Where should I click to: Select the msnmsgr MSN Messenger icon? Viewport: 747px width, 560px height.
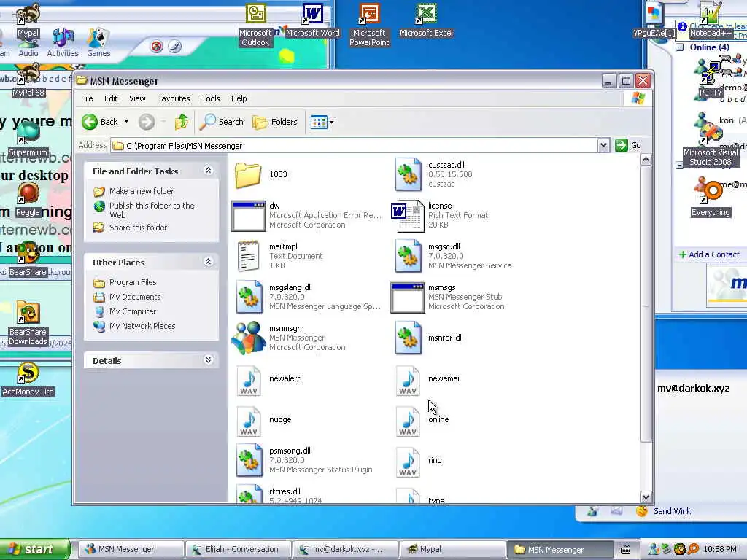[x=248, y=338]
